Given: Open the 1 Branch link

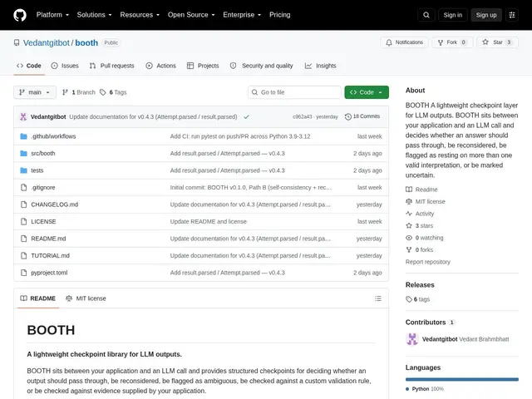Looking at the screenshot, I should [x=79, y=92].
